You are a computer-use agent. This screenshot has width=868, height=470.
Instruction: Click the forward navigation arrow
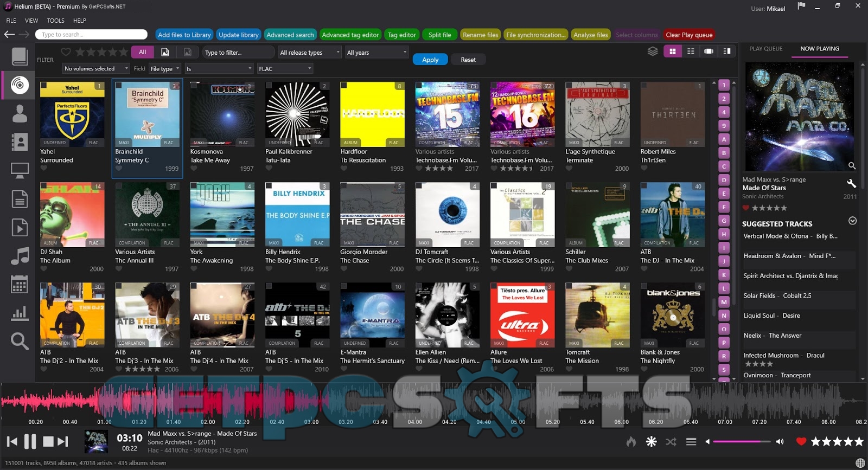coord(24,34)
